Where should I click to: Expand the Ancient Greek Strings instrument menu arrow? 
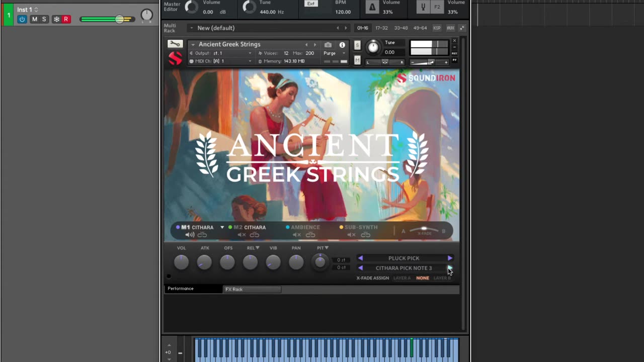tap(193, 45)
